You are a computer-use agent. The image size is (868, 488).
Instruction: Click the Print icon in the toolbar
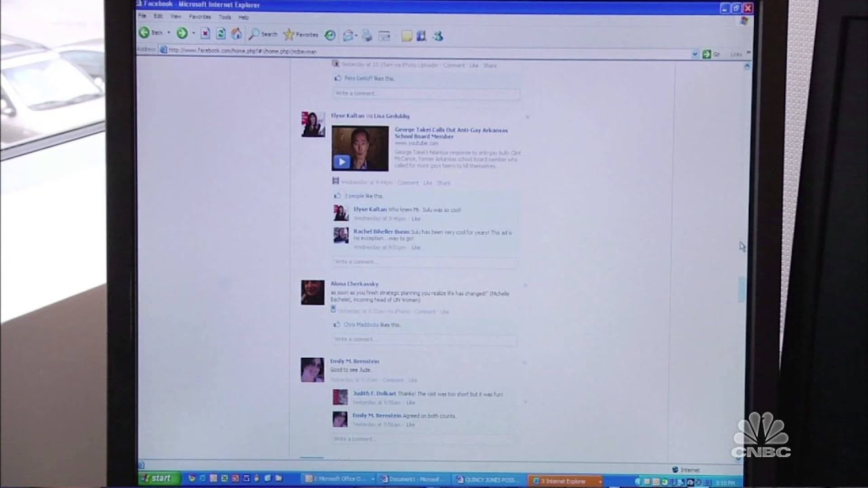tap(367, 35)
